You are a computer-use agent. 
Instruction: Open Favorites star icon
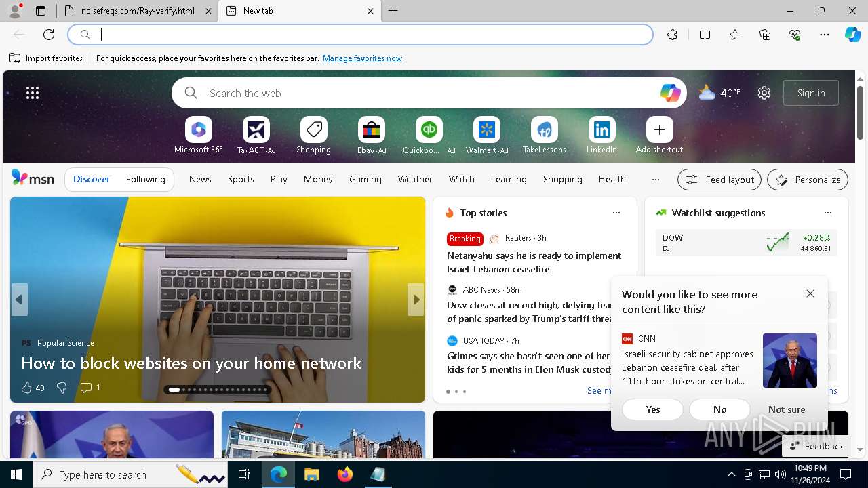click(735, 35)
